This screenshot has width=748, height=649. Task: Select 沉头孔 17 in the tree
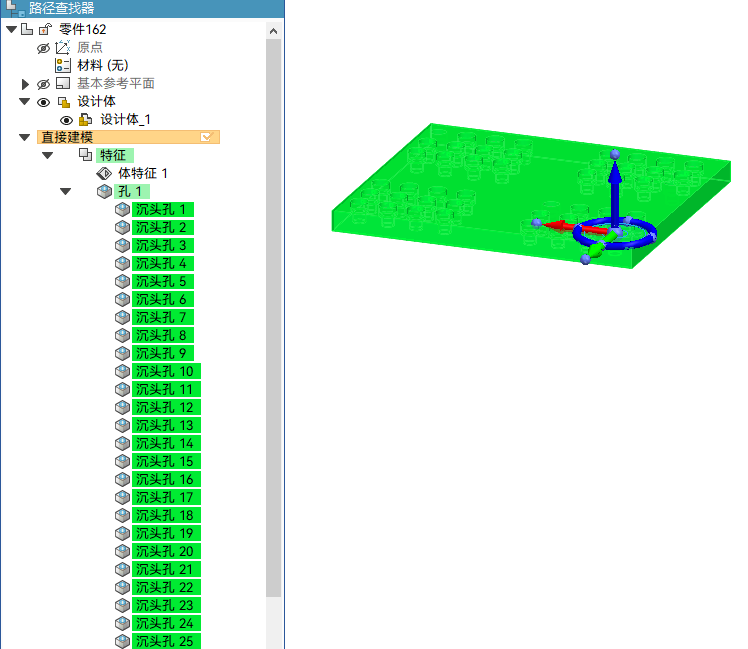[166, 497]
